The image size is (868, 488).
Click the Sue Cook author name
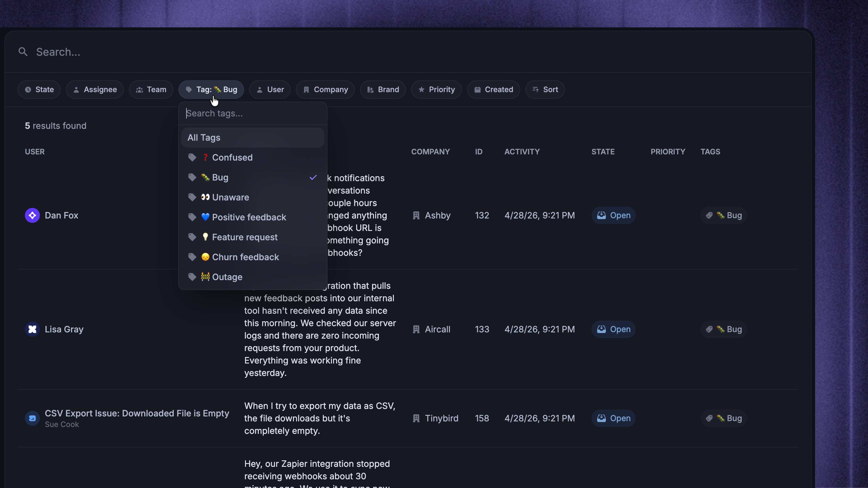[62, 424]
